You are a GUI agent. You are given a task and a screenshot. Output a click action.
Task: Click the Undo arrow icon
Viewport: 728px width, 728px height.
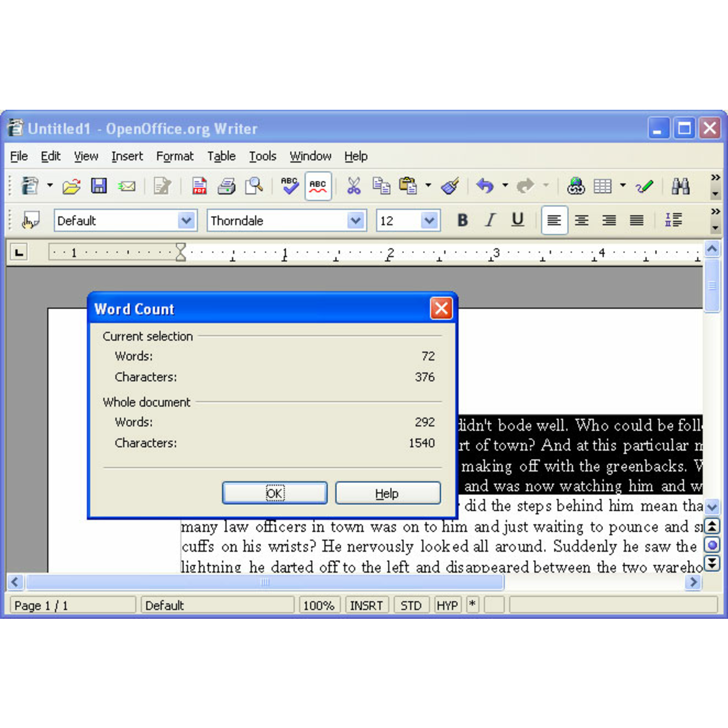pos(485,186)
